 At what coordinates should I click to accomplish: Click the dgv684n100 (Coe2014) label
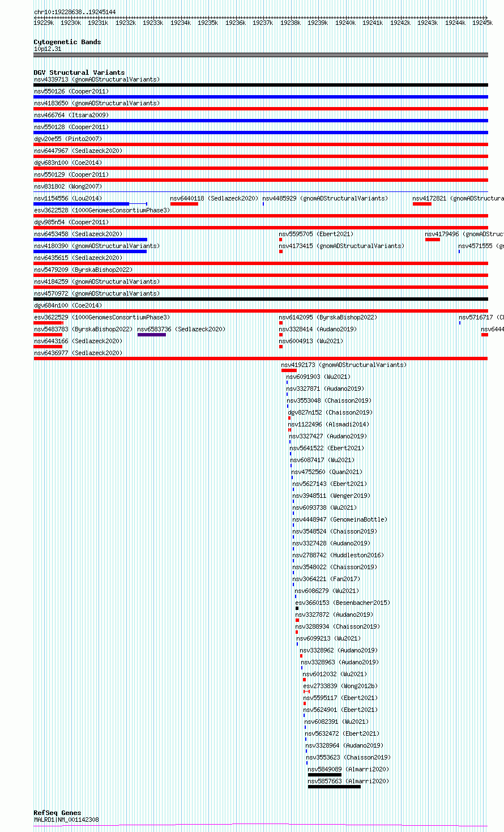68,305
